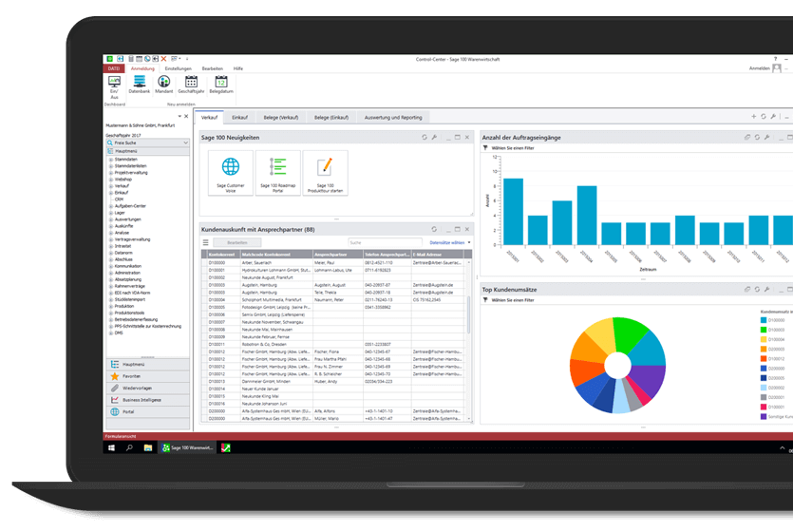Click the purple legend swatch
This screenshot has height=532, width=793.
click(764, 417)
